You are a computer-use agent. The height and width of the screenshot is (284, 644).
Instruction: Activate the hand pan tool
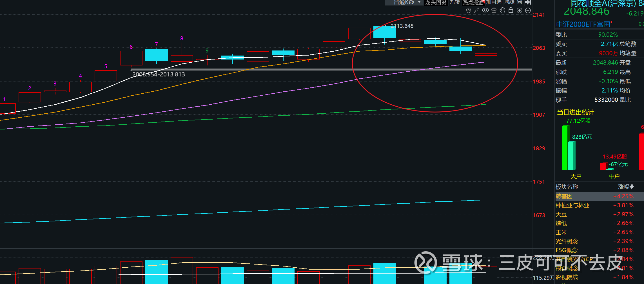pos(502,10)
